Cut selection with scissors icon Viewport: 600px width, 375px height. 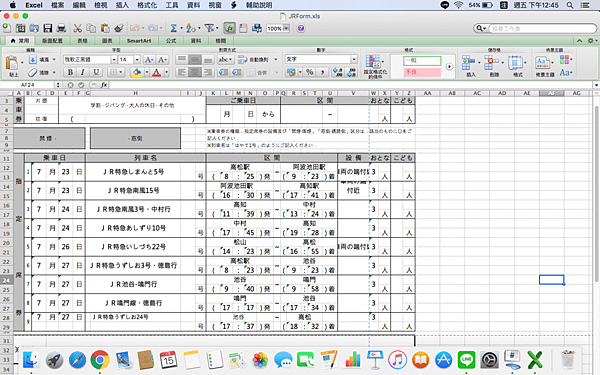coord(78,28)
